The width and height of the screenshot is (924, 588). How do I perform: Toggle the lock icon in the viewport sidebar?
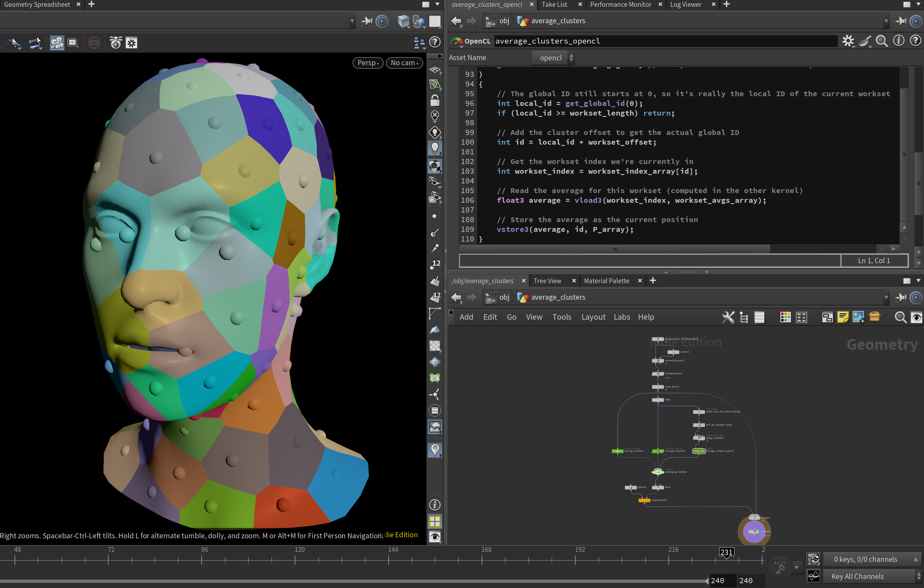[x=435, y=100]
